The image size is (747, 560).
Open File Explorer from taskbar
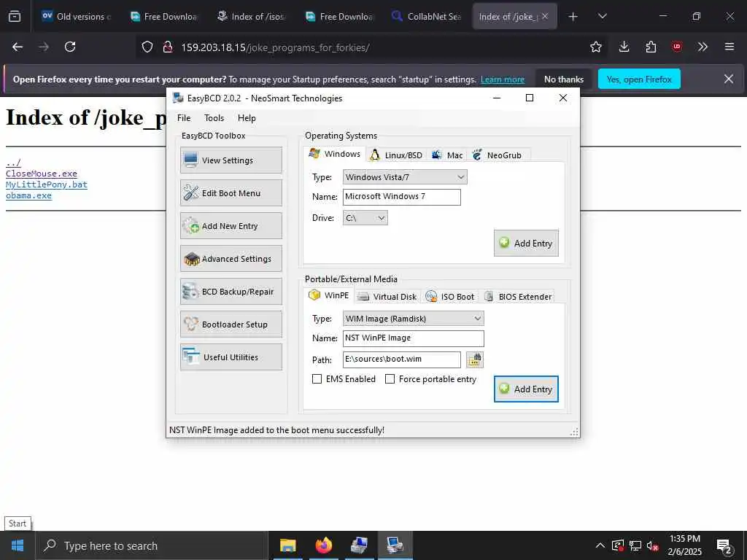click(287, 545)
